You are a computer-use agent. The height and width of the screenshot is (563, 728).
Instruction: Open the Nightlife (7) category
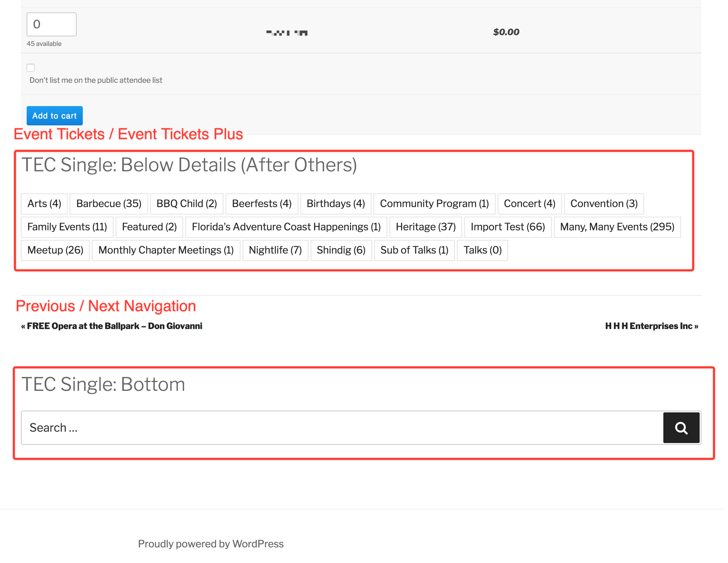tap(275, 250)
